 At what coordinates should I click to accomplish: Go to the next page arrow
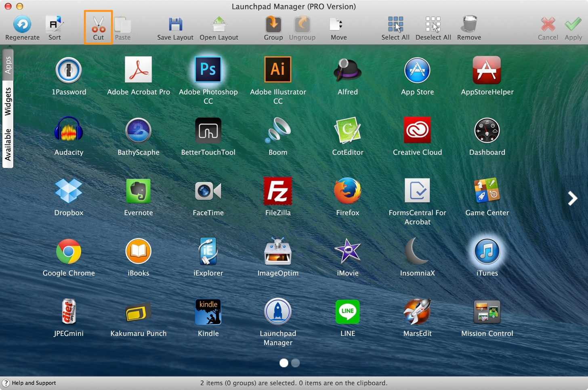[572, 198]
